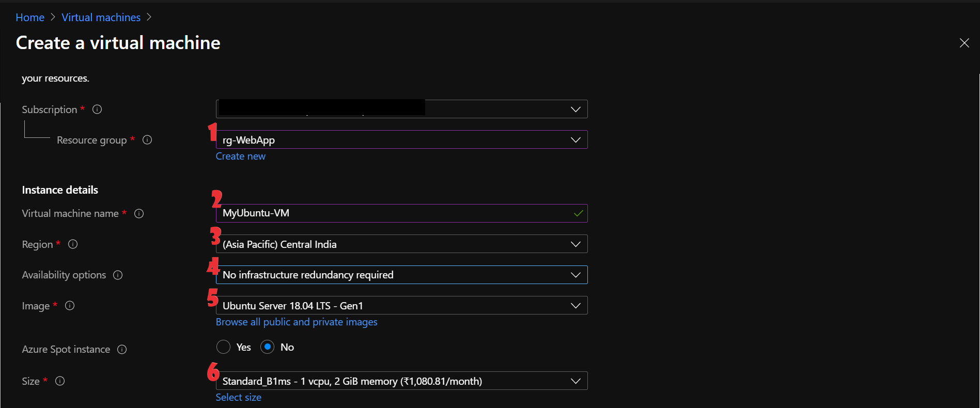Click Create new resource group link
Screen dimensions: 980x408
tap(240, 156)
